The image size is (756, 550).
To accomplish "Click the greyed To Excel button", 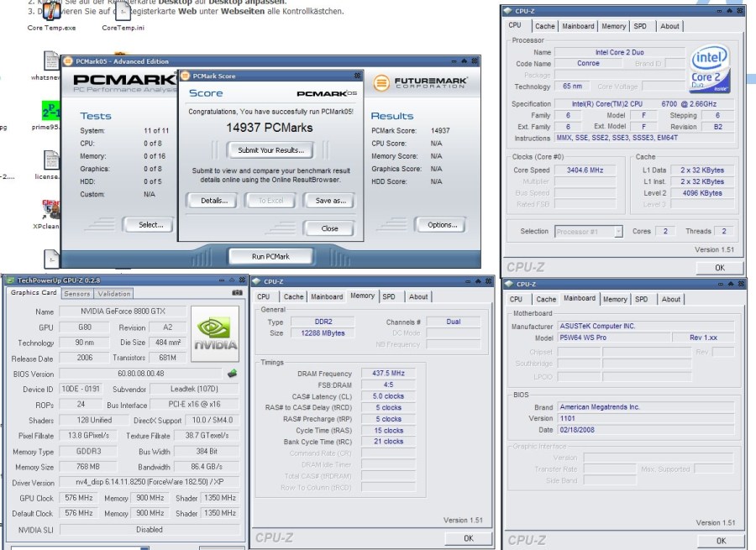I will [270, 201].
